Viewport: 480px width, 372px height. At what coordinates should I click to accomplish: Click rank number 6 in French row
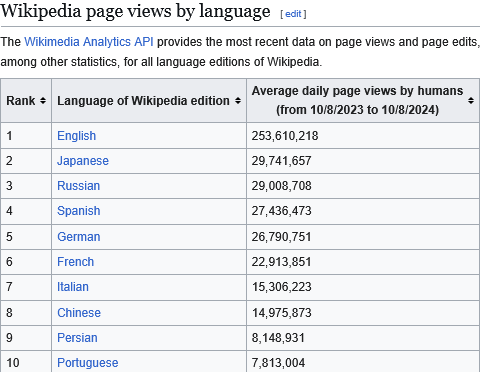click(9, 262)
